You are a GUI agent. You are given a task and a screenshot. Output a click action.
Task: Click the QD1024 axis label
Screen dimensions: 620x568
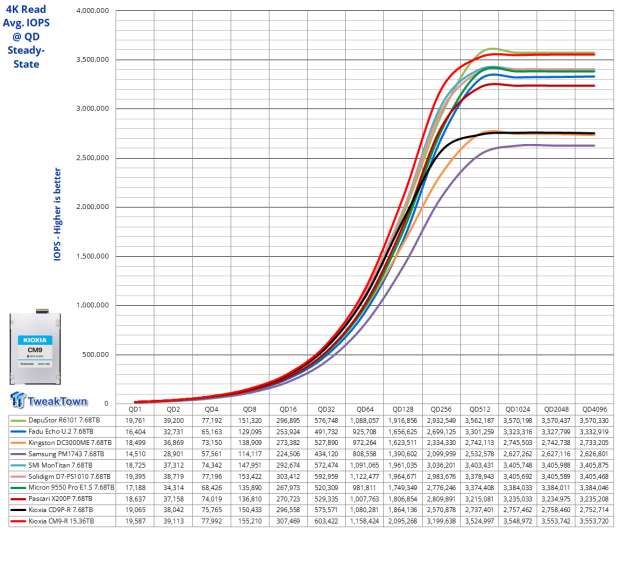coord(518,409)
